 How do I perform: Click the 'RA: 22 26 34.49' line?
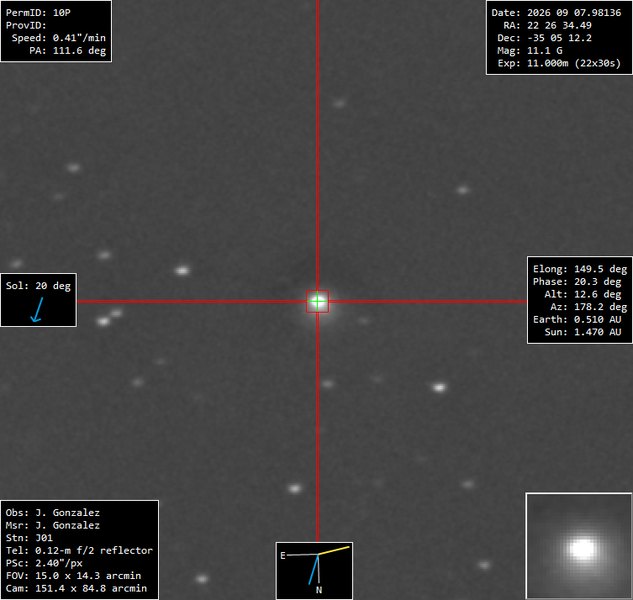pyautogui.click(x=547, y=25)
